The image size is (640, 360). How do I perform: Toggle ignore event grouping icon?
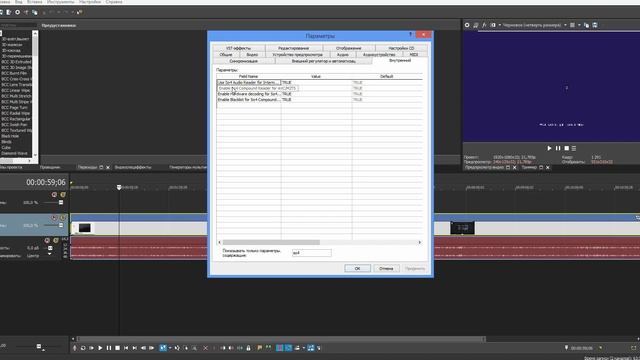point(318,348)
